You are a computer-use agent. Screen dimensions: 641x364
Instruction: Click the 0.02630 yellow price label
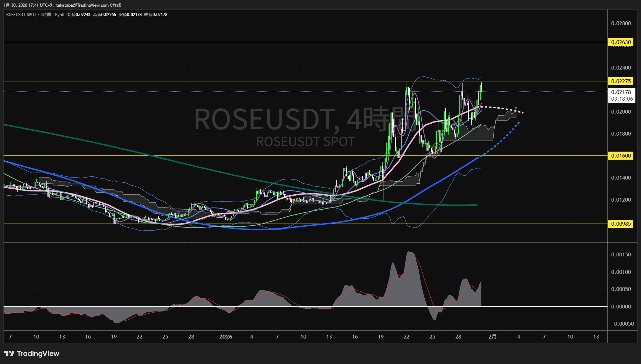(621, 42)
